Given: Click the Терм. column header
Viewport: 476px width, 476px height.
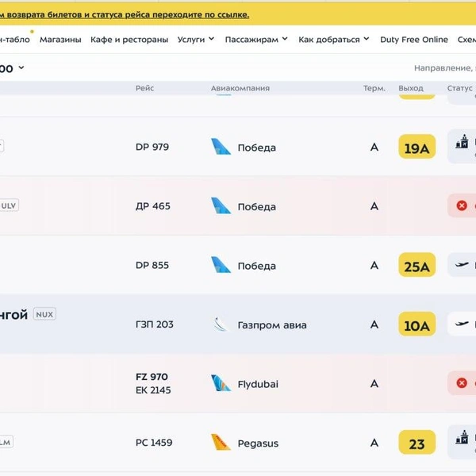Looking at the screenshot, I should 374,88.
